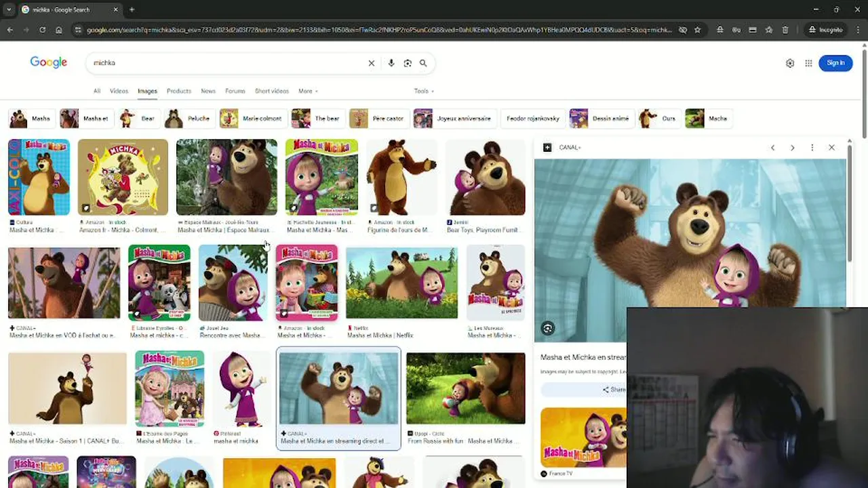This screenshot has width=868, height=488.
Task: Select the Dessin animé filter chip
Action: 601,119
